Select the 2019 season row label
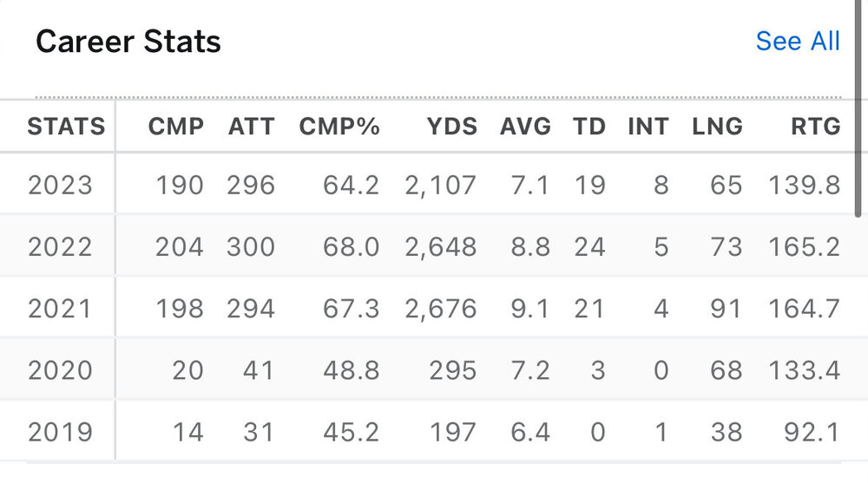This screenshot has height=483, width=868. coord(60,431)
